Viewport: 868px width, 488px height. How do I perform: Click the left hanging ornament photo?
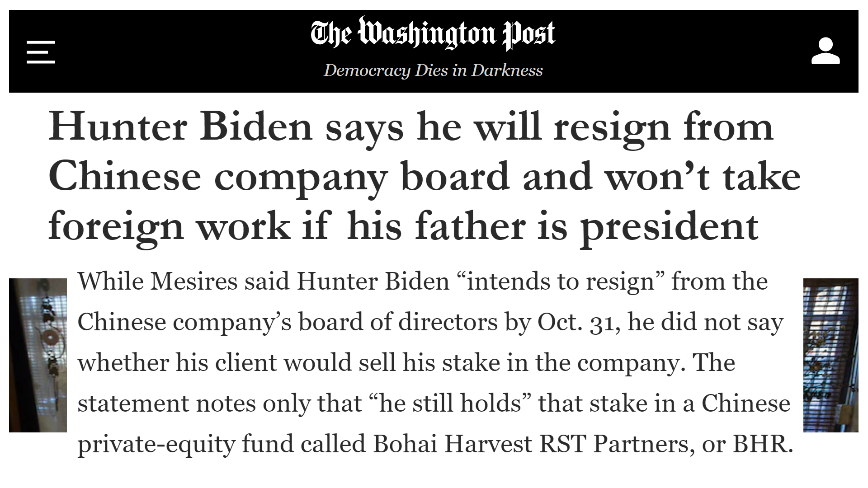click(x=38, y=355)
